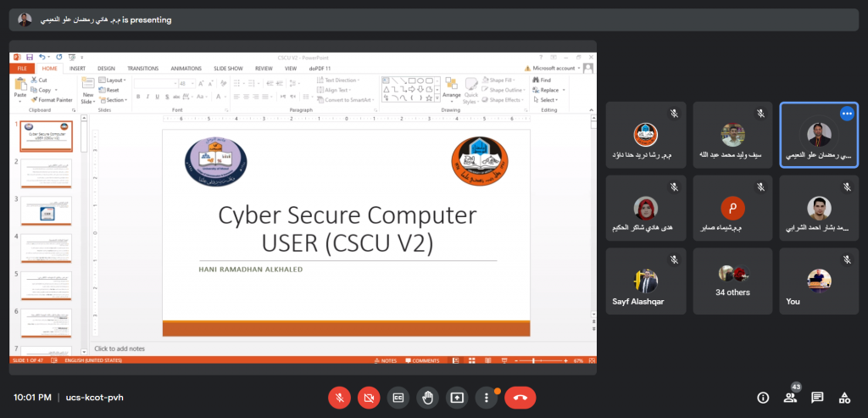Image resolution: width=868 pixels, height=418 pixels.
Task: Open the Layout dropdown in the Slides group
Action: (114, 80)
